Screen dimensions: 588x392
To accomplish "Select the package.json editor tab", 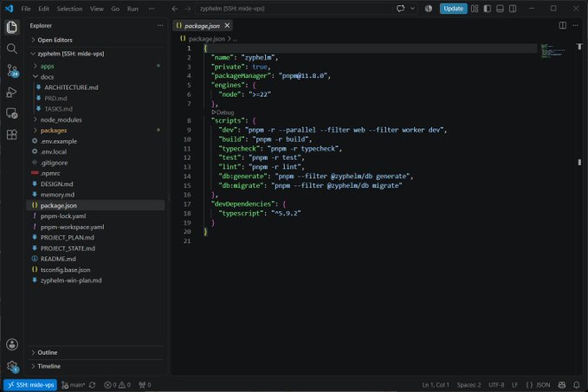I will coord(203,25).
